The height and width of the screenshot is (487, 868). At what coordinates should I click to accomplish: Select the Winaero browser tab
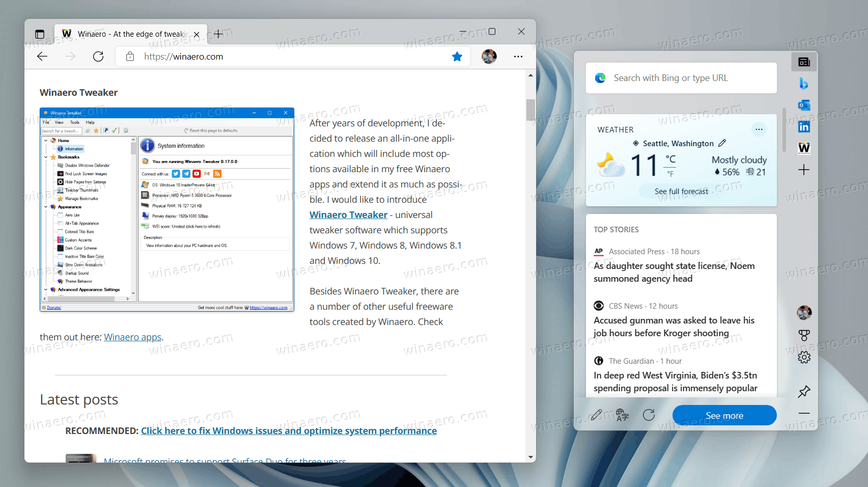click(x=131, y=34)
